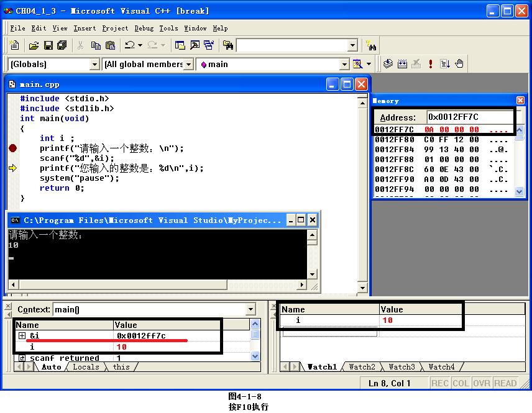
Task: Switch to the Locals tab
Action: [86, 367]
